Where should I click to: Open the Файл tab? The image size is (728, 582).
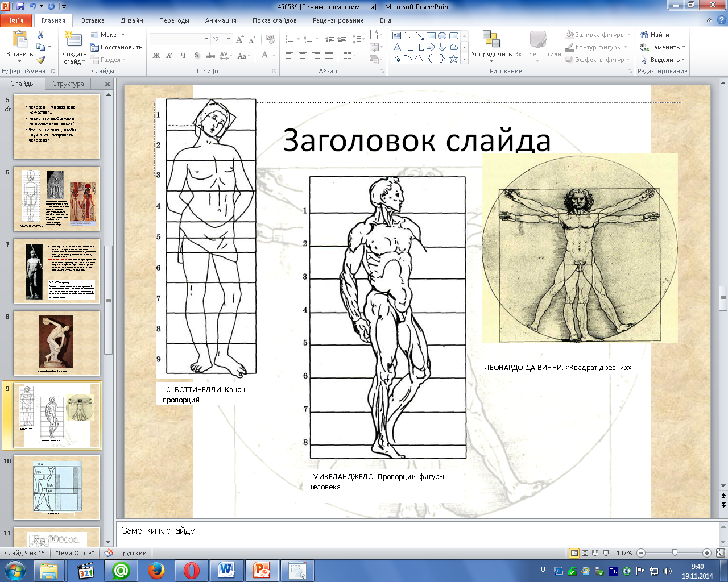tap(16, 20)
